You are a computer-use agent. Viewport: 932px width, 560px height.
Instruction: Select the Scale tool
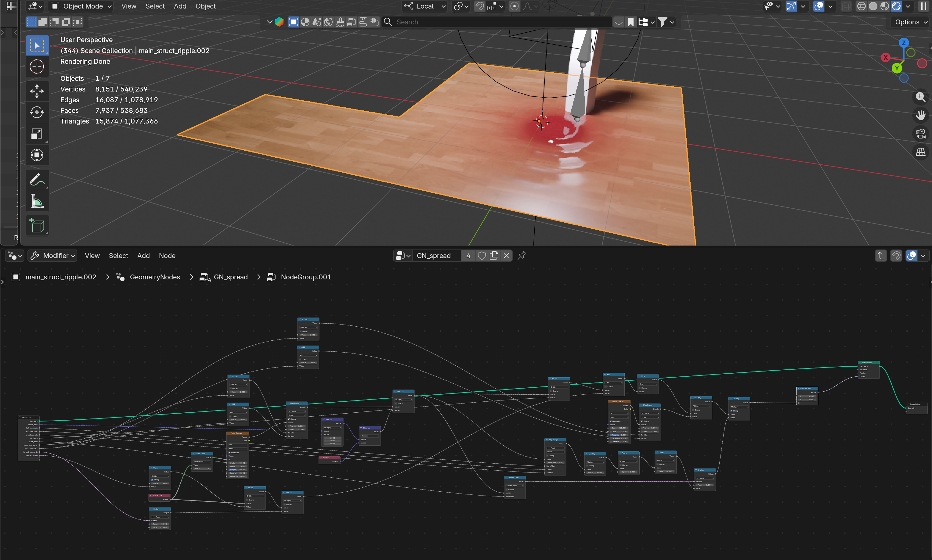37,134
